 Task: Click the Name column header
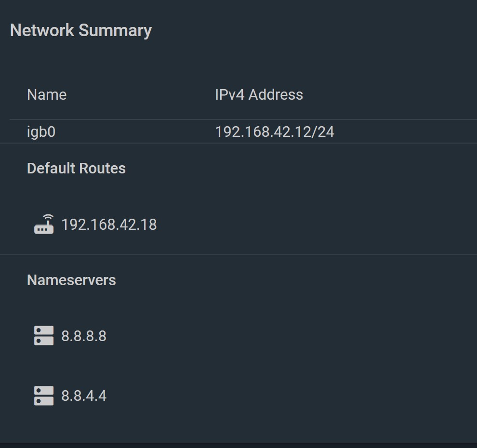click(x=47, y=94)
